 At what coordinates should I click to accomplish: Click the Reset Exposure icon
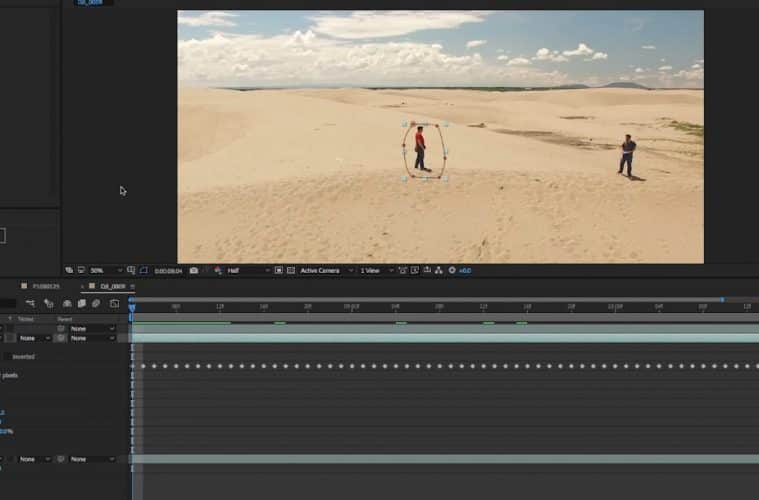tap(452, 270)
